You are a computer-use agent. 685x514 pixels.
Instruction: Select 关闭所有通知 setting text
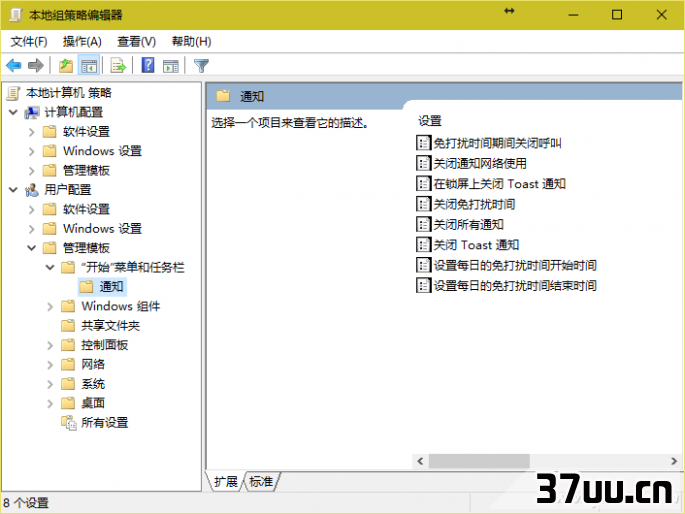(468, 224)
